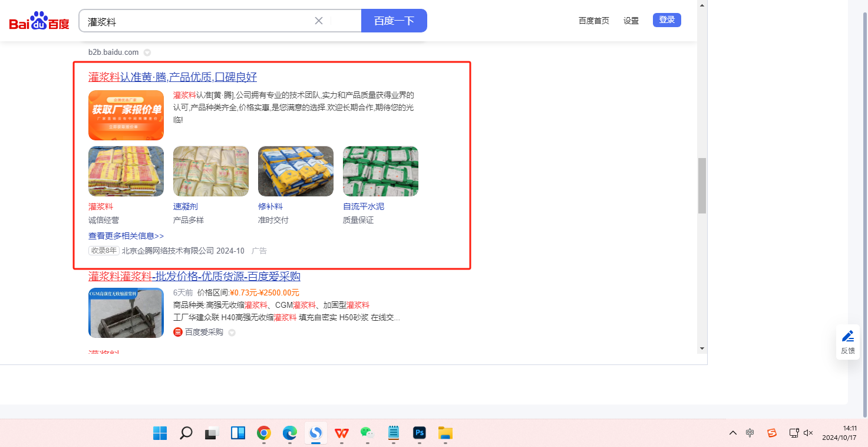This screenshot has height=447, width=868.
Task: Open WeChat from the taskbar
Action: coord(368,433)
